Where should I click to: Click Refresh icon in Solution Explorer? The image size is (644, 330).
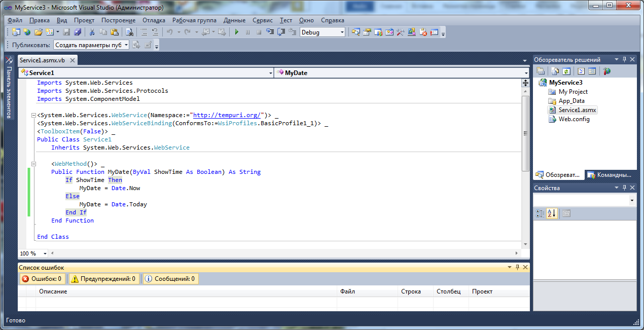[x=566, y=71]
